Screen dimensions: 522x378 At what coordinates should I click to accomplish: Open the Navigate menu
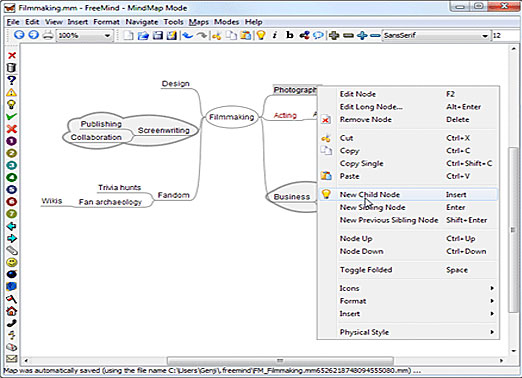coord(142,22)
